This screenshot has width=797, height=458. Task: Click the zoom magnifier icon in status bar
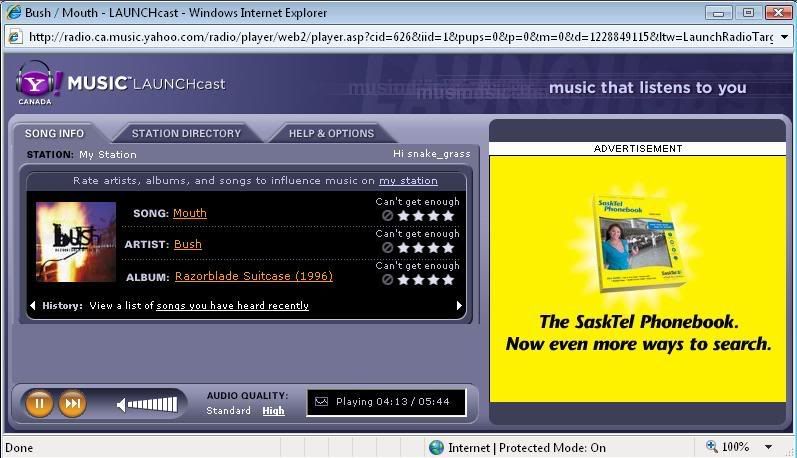point(712,446)
